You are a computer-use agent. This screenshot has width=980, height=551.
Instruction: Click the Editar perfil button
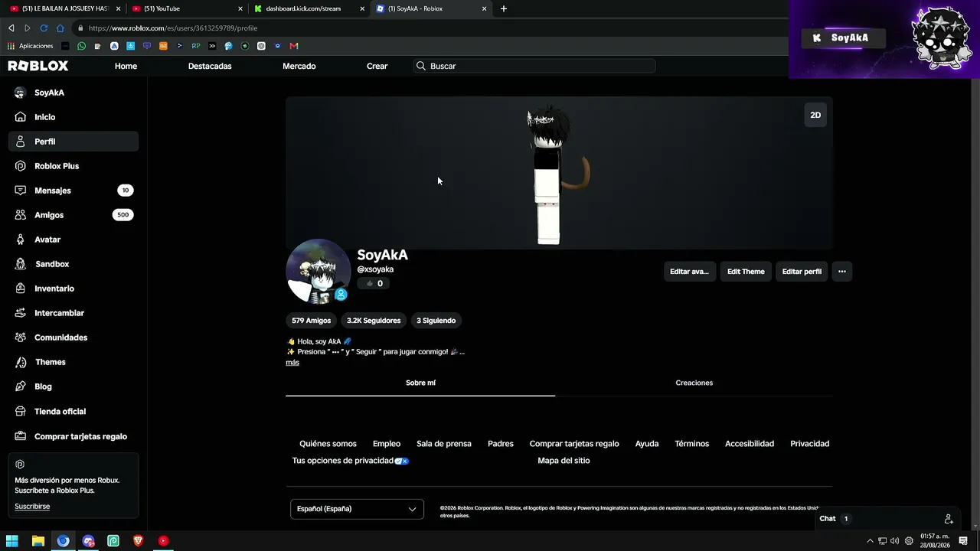(802, 272)
